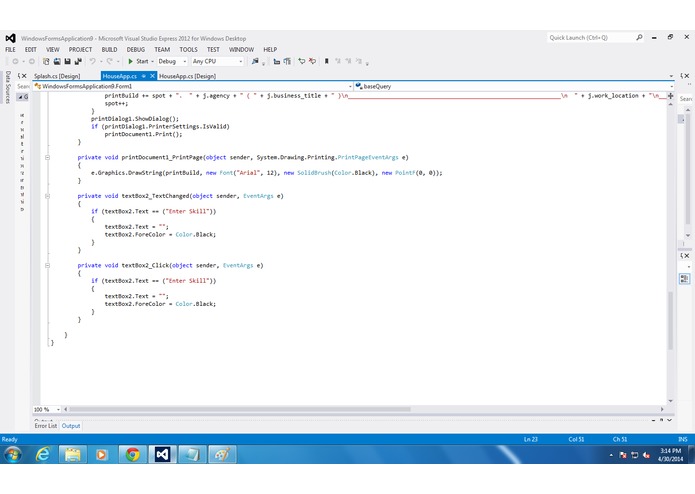Open the Data Sources side tab
The image size is (695, 494).
8,87
